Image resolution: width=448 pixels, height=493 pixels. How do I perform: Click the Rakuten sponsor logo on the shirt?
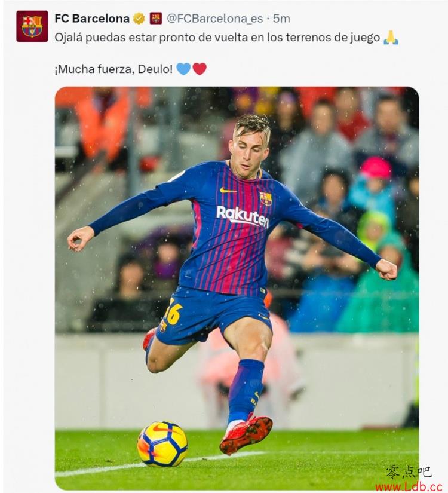point(243,216)
